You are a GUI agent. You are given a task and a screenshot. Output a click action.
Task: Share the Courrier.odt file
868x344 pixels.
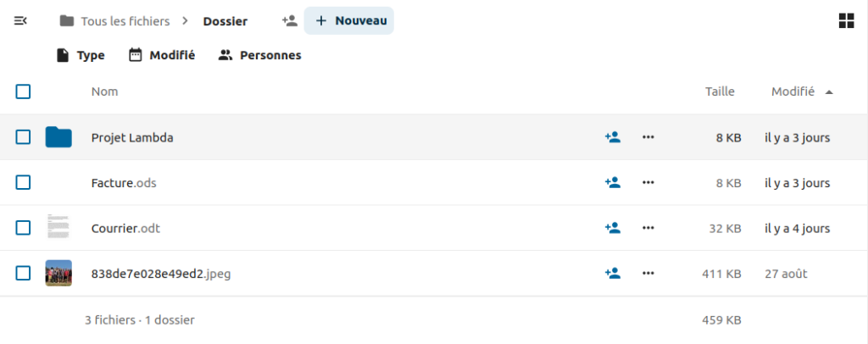click(612, 228)
